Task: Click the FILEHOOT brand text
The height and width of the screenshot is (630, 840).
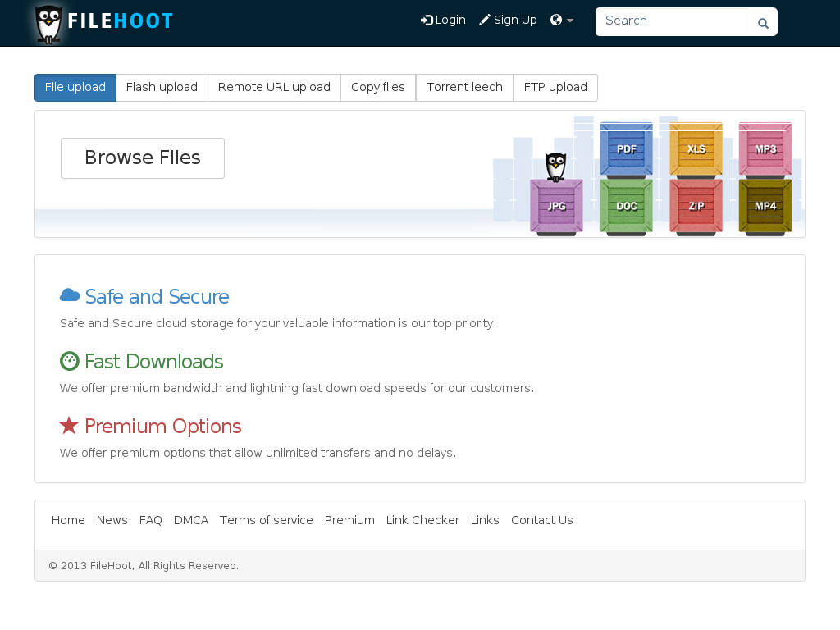Action: (120, 21)
